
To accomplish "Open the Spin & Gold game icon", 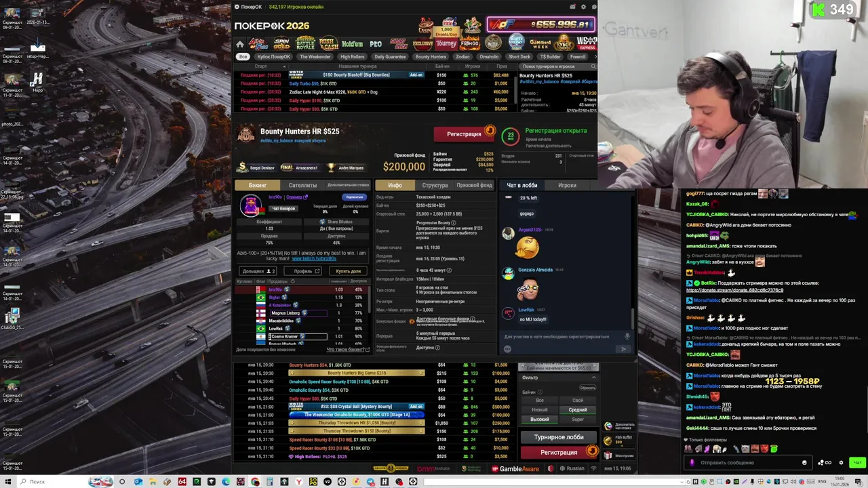I will (x=281, y=43).
